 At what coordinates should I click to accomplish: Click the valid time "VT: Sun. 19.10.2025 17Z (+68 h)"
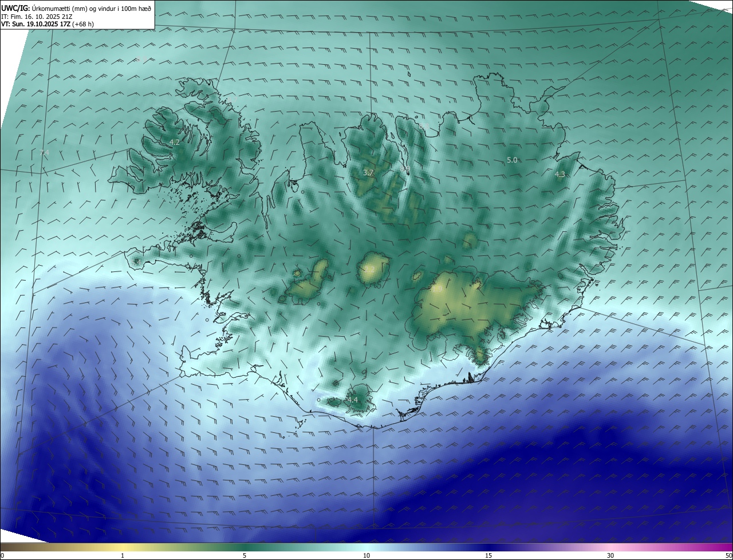tap(48, 24)
